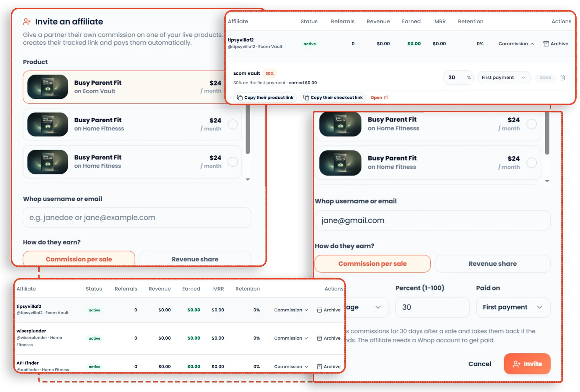Choose Commission per sale in the empty-email form
580x392 pixels.
point(79,258)
